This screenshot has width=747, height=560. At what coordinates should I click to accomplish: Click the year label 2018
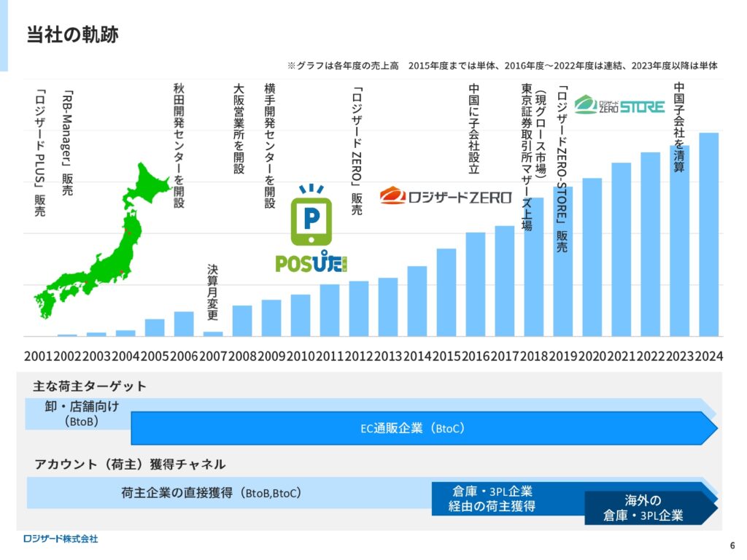(533, 356)
